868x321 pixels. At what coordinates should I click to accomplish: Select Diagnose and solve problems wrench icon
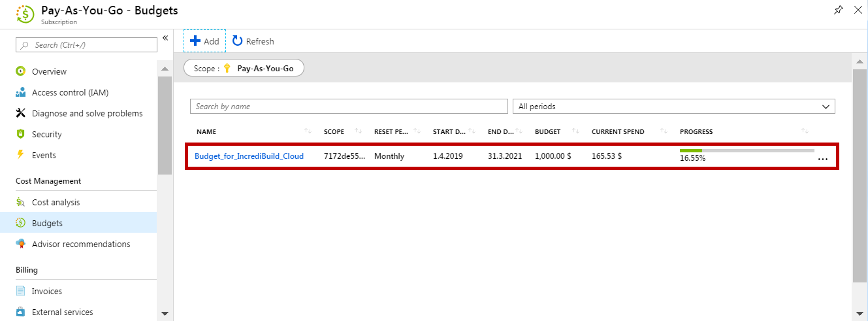point(20,113)
